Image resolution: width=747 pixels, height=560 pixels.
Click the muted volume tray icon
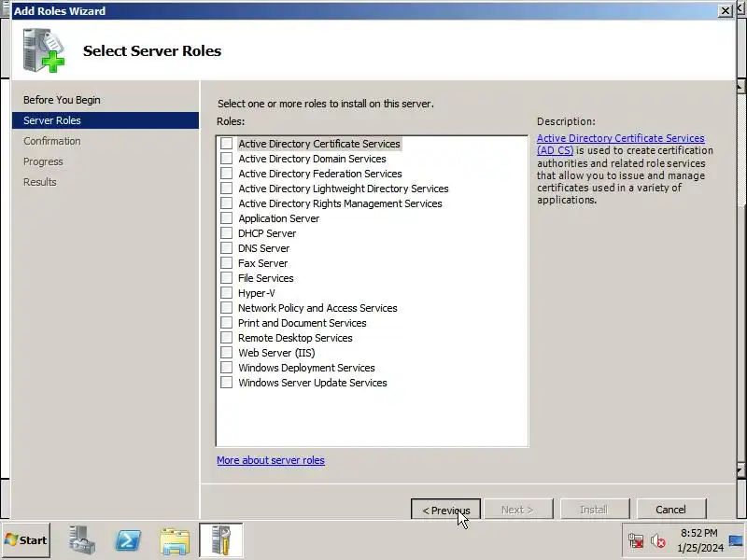658,541
